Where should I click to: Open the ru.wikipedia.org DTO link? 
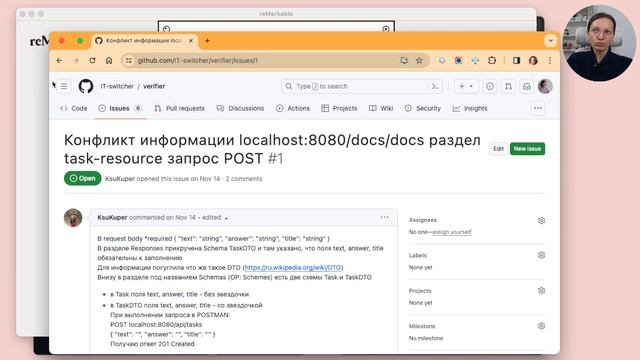click(293, 267)
